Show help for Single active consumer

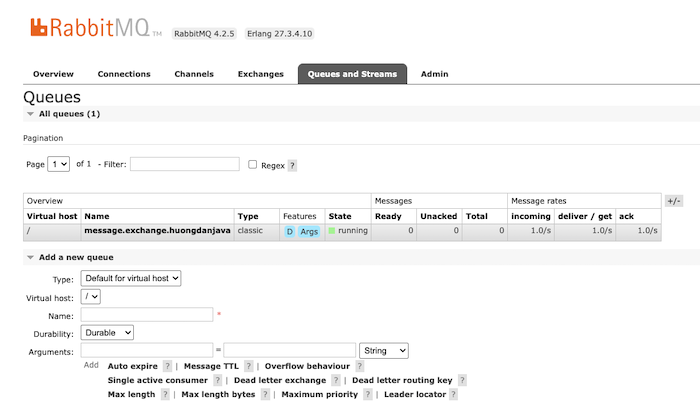tap(217, 381)
